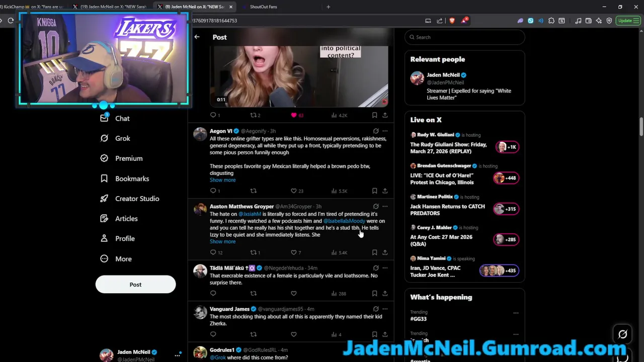The image size is (644, 362).
Task: Like Aegon VI's post
Action: coord(297,191)
